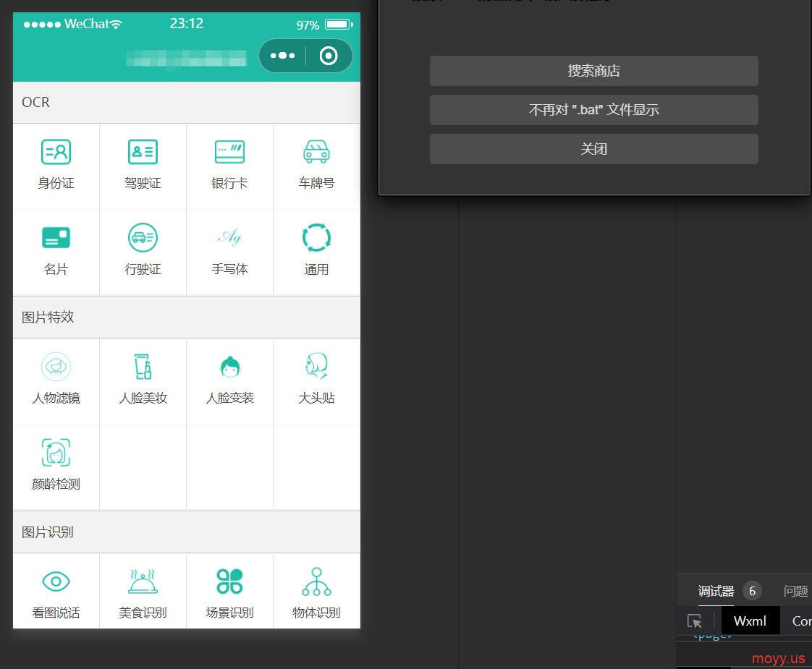
Task: Open the 人脸美妆 face makeup icon
Action: click(x=143, y=366)
